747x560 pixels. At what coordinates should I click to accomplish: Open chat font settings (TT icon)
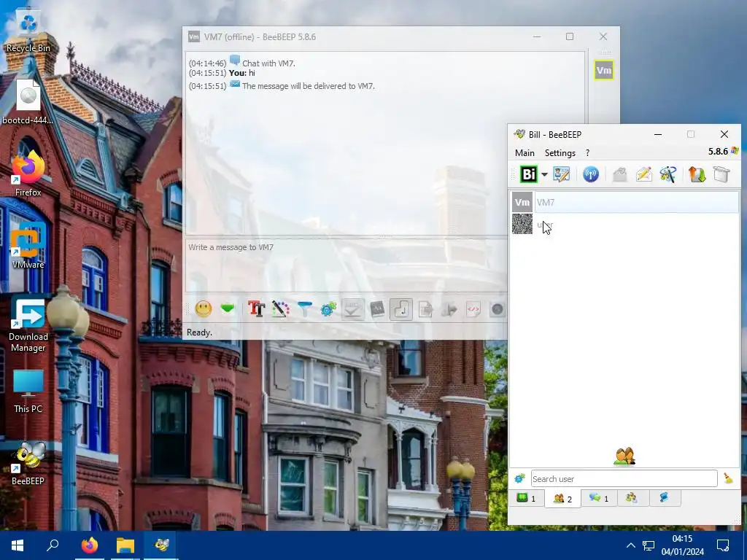click(256, 309)
